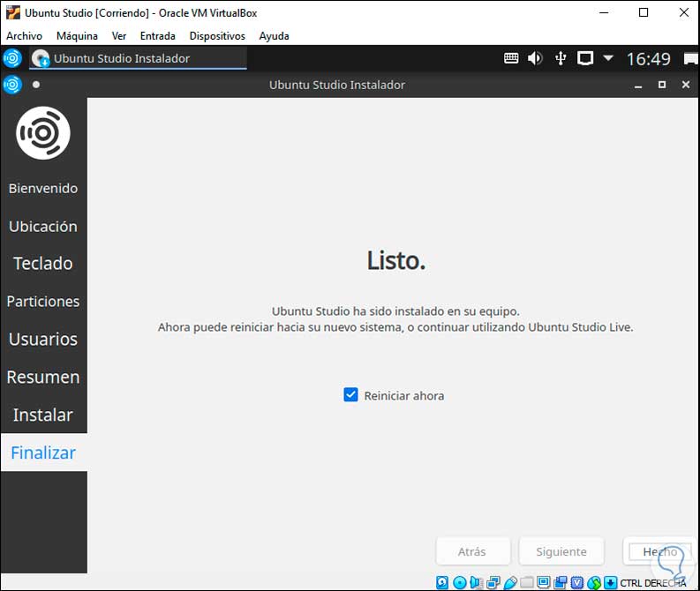Click 'Ahora puede reiniciar hacia su nuevo sistema' text
The image size is (700, 591).
tap(281, 327)
